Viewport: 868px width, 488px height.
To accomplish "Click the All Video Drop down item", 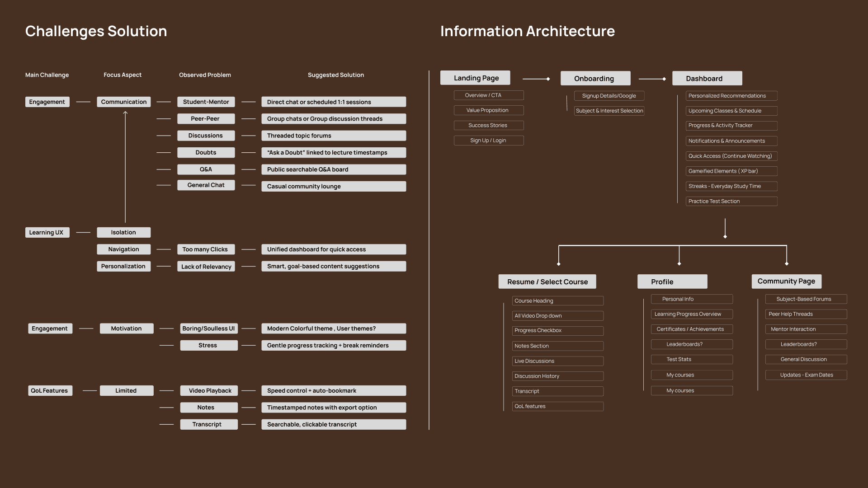I will click(x=557, y=316).
